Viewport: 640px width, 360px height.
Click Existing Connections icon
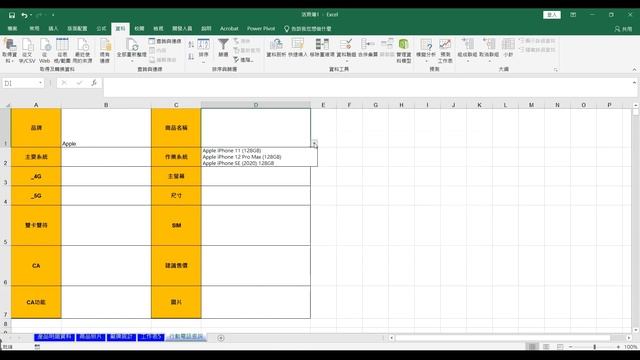[105, 51]
